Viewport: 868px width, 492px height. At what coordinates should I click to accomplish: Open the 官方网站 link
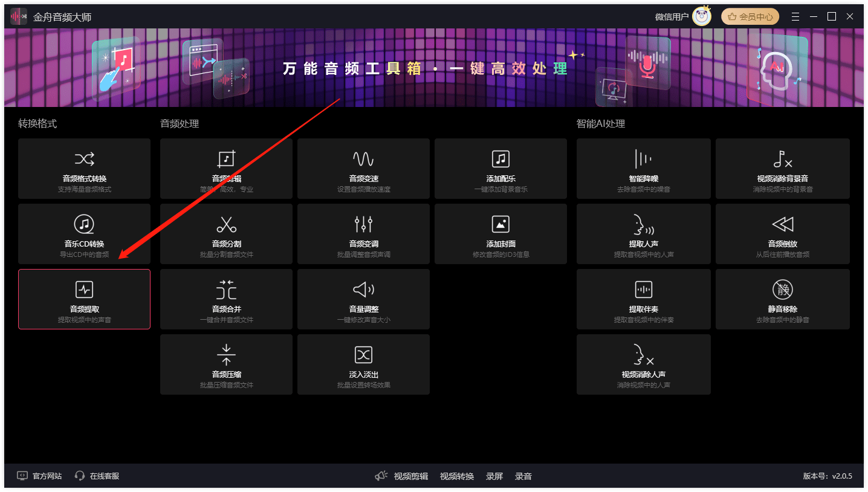[40, 476]
